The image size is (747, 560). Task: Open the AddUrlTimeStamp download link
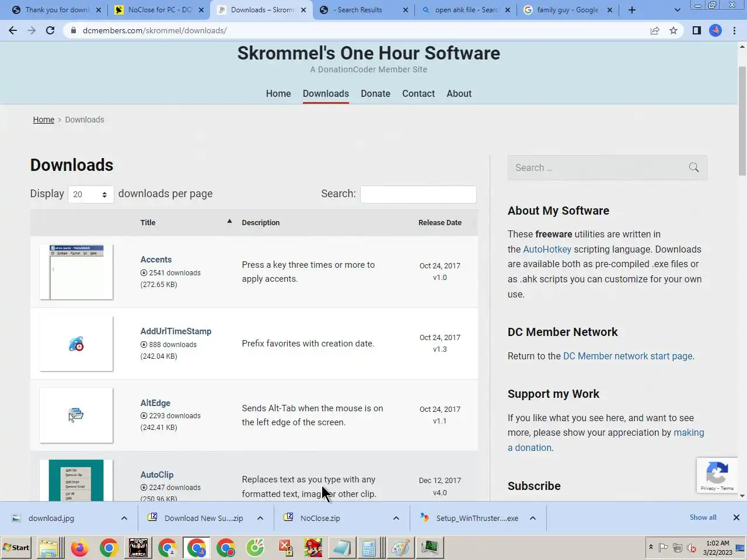(x=176, y=331)
